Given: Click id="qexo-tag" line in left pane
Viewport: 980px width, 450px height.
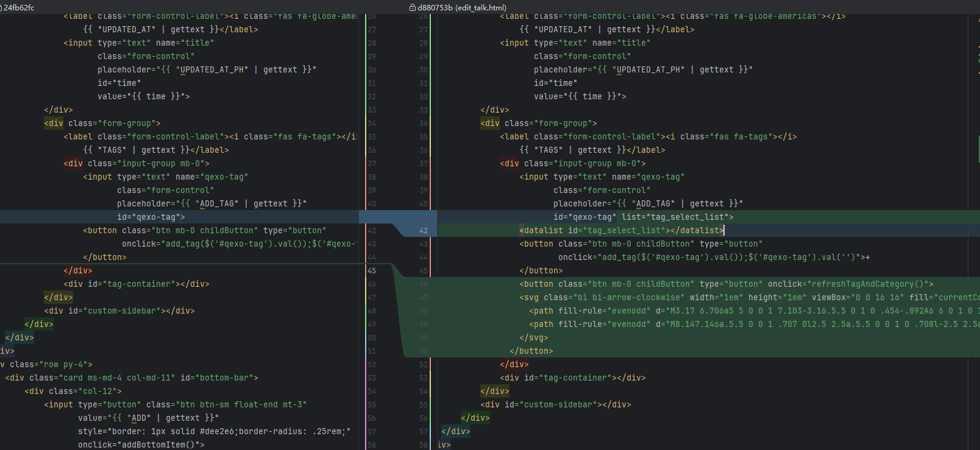Looking at the screenshot, I should click(151, 217).
